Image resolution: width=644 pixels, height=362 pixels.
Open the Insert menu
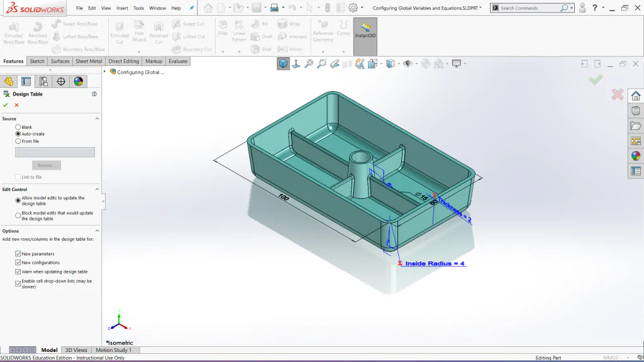coord(122,8)
